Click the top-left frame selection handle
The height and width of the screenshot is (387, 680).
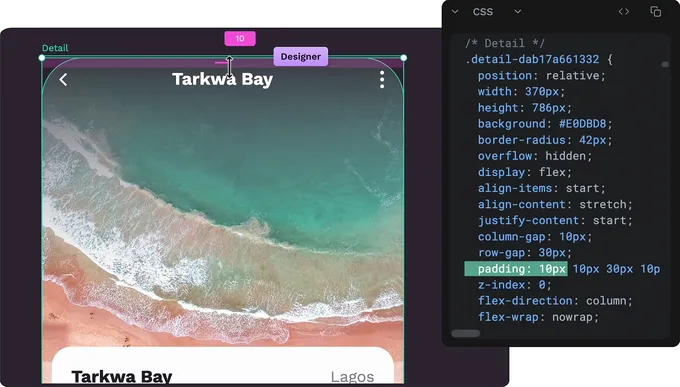click(42, 58)
